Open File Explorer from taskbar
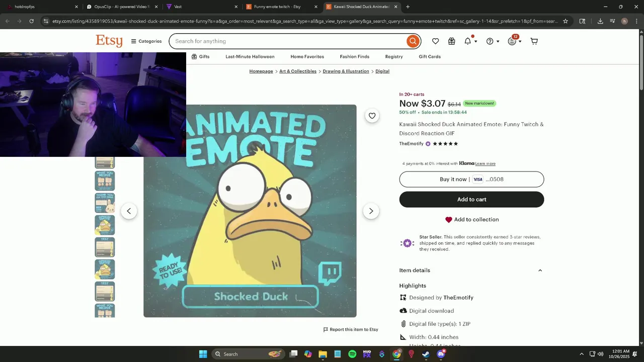 pos(323,354)
